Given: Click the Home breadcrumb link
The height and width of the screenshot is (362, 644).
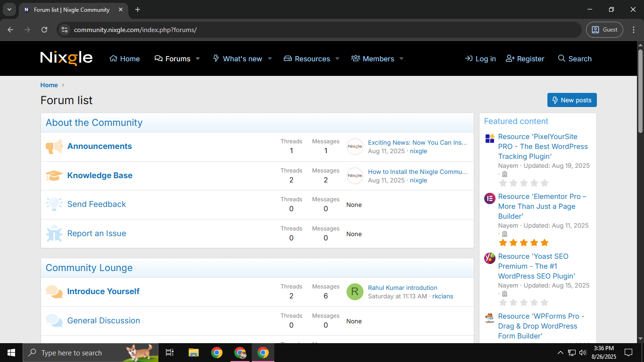Looking at the screenshot, I should [49, 85].
